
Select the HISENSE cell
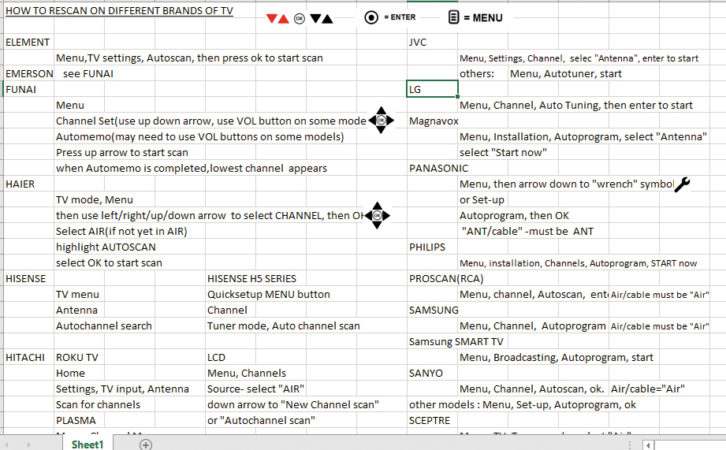pyautogui.click(x=25, y=279)
